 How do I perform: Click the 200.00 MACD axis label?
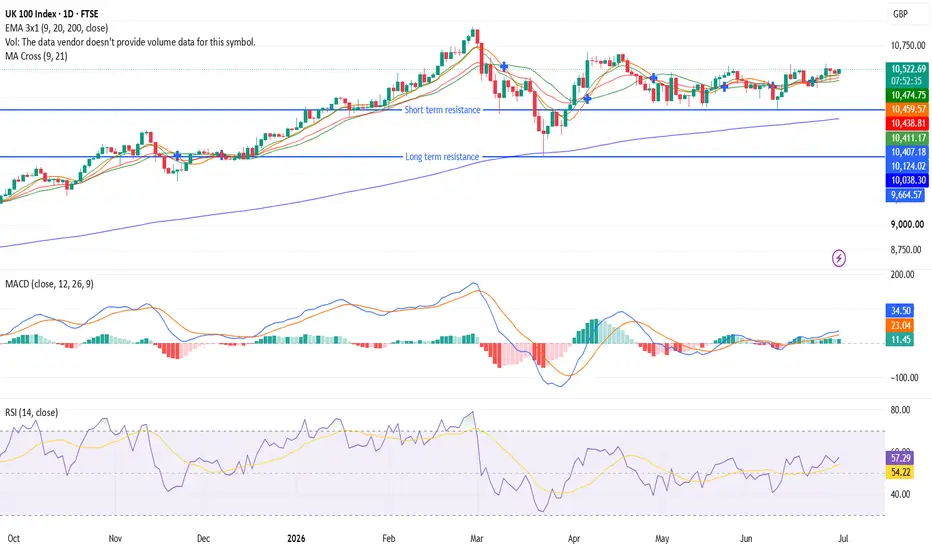coord(902,275)
